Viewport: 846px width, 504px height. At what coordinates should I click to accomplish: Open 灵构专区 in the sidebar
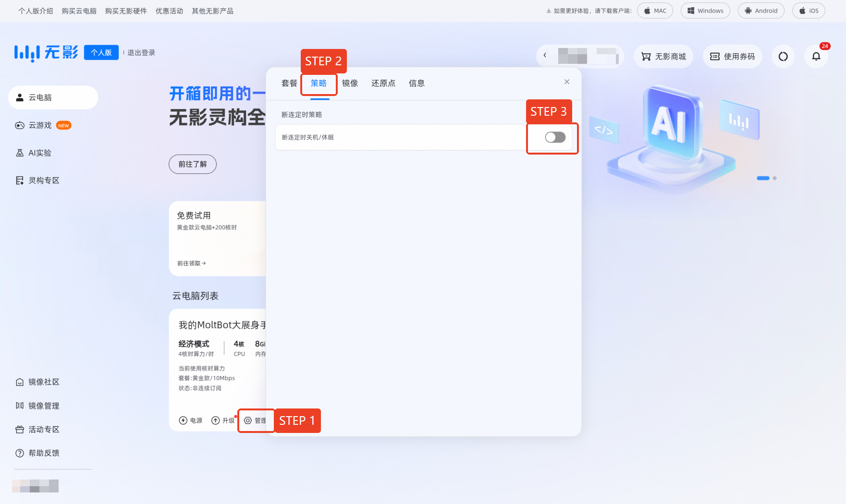(x=37, y=180)
